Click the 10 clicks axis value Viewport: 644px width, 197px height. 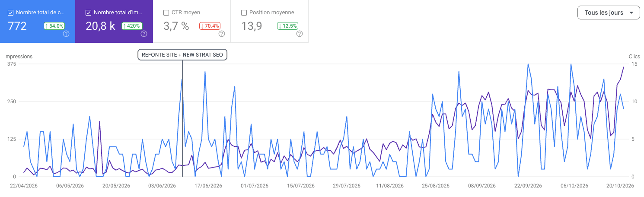point(634,102)
